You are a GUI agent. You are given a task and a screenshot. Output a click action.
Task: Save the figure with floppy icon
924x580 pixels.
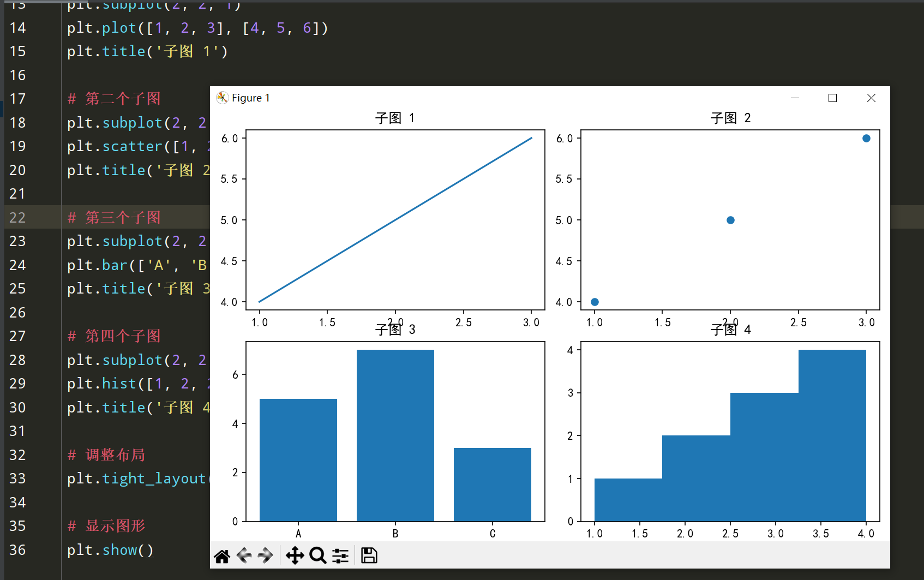[369, 555]
